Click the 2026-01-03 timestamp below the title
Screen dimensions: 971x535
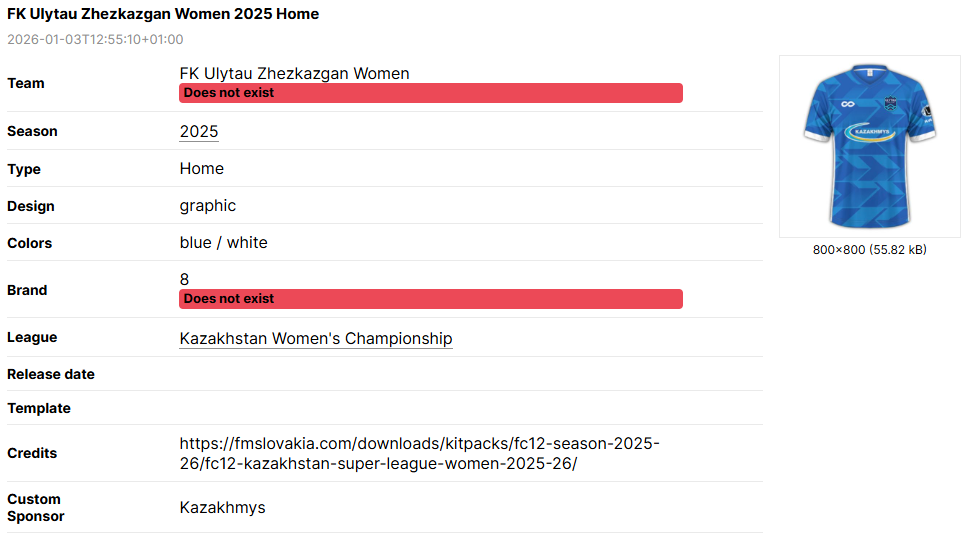(95, 40)
